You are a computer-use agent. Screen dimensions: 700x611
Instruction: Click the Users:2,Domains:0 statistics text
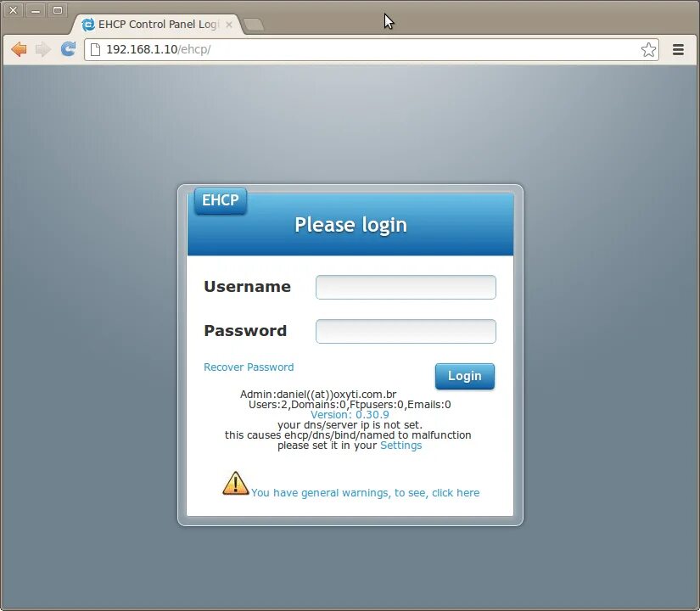[x=350, y=405]
